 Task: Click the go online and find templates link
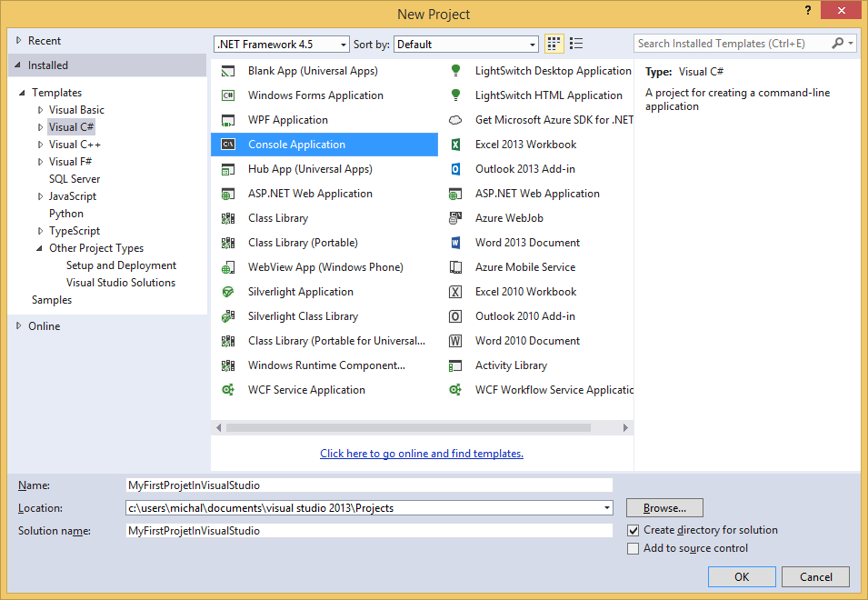[x=421, y=453]
